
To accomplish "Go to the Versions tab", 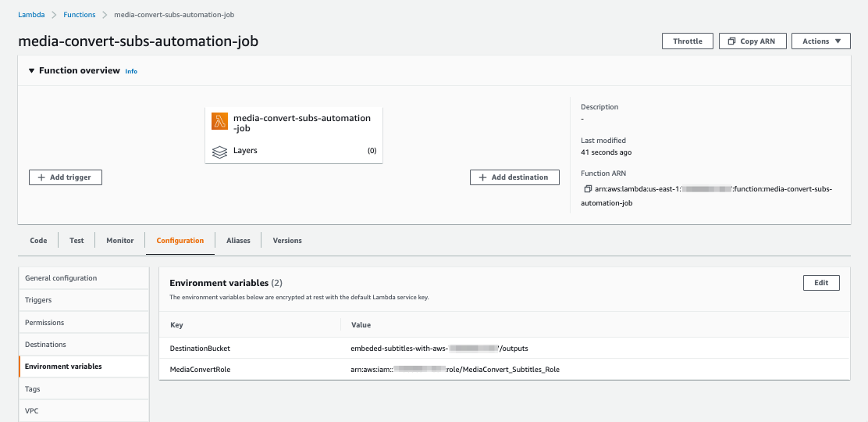I will tap(287, 241).
